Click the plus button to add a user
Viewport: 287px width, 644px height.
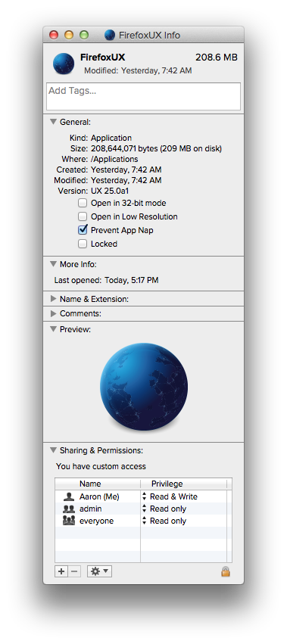[x=61, y=571]
